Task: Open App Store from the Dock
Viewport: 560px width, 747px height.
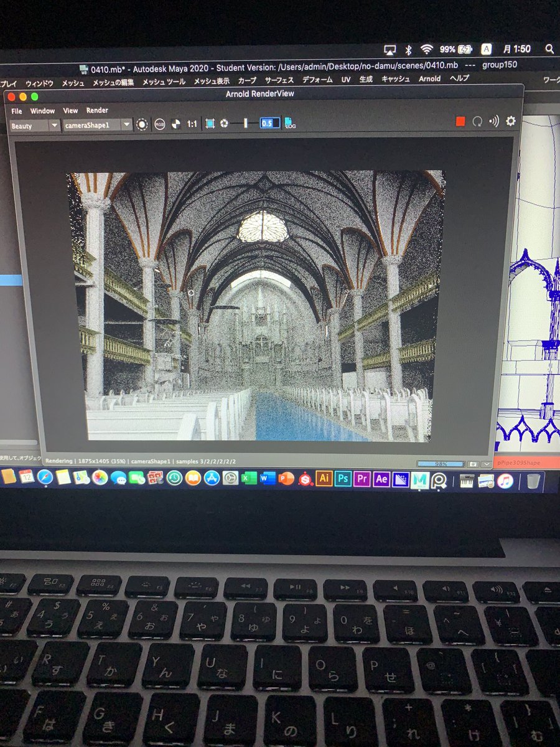Action: (x=212, y=479)
